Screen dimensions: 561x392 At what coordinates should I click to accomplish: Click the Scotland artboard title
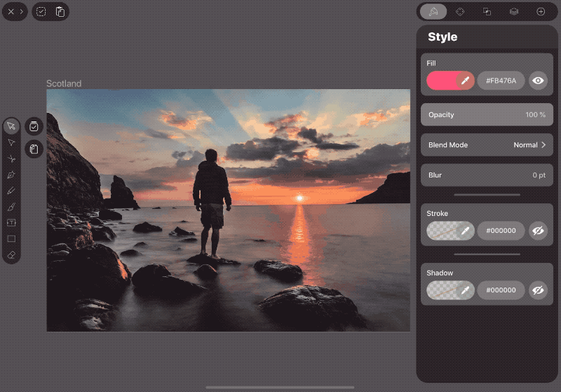point(64,83)
